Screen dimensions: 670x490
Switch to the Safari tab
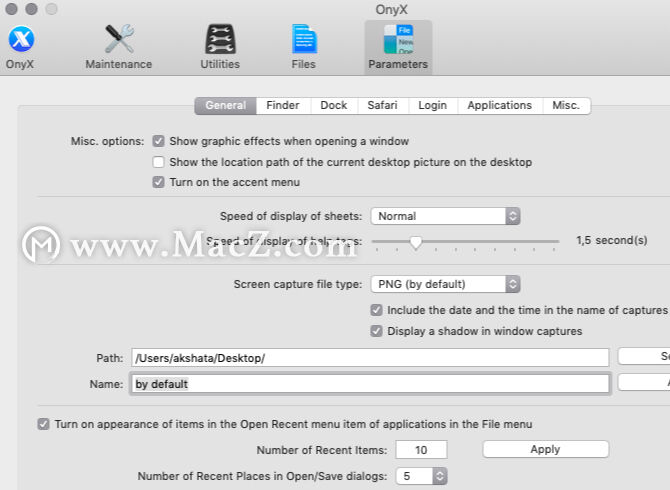[382, 106]
